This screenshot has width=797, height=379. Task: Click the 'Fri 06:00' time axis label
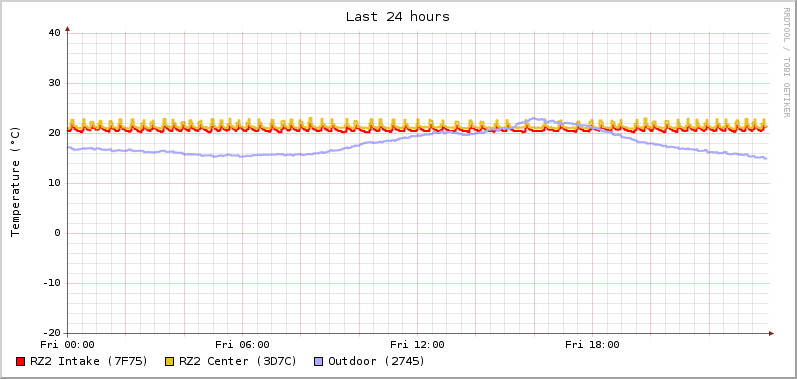pyautogui.click(x=242, y=345)
